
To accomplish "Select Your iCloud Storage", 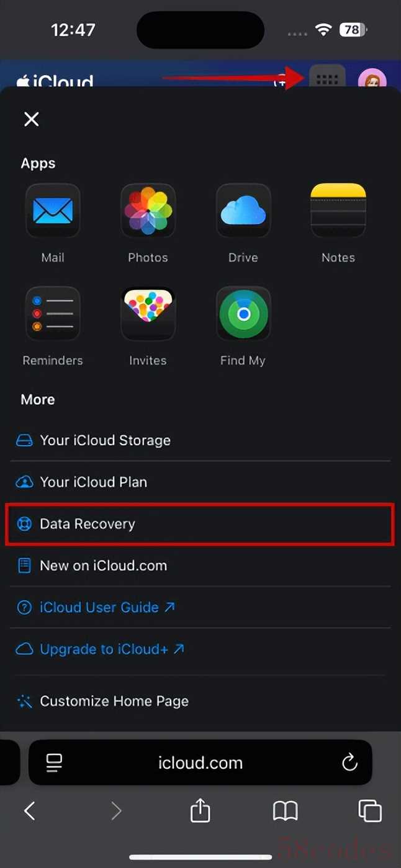I will pyautogui.click(x=105, y=440).
